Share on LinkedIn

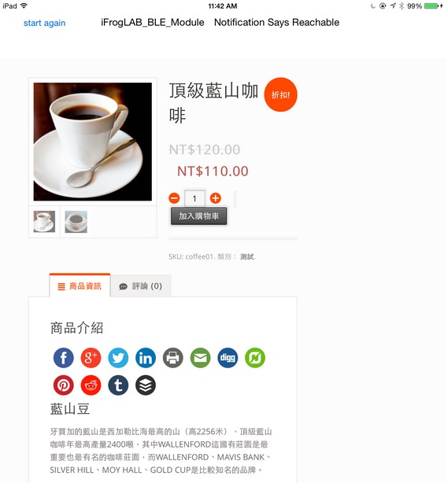point(146,358)
